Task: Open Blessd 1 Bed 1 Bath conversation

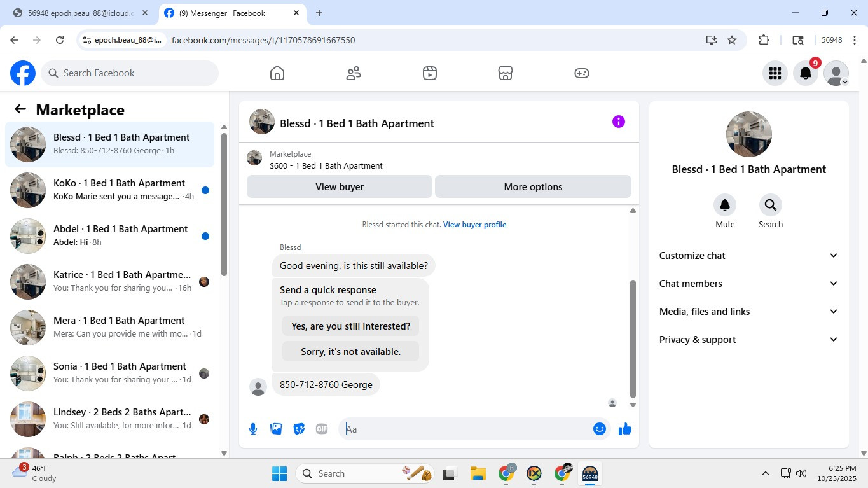Action: pyautogui.click(x=110, y=144)
